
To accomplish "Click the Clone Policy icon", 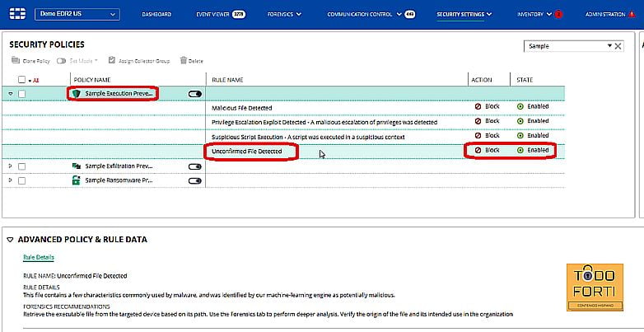I will tap(15, 61).
